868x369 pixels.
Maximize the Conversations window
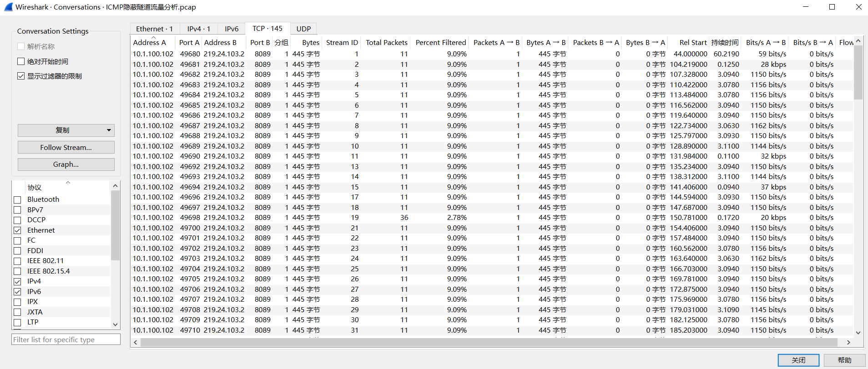pyautogui.click(x=832, y=7)
